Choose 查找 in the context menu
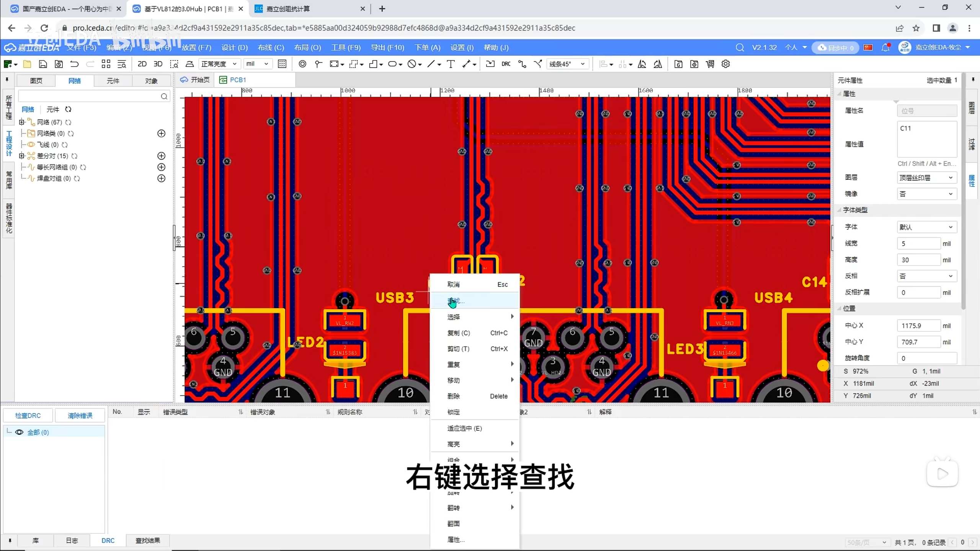Screen dimensions: 980x551 456,301
